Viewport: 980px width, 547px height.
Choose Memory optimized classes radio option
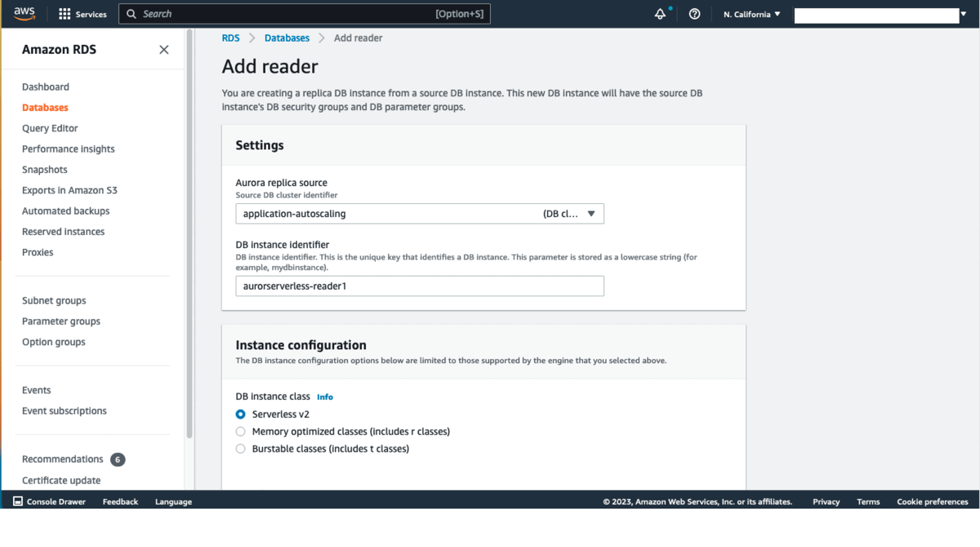240,431
